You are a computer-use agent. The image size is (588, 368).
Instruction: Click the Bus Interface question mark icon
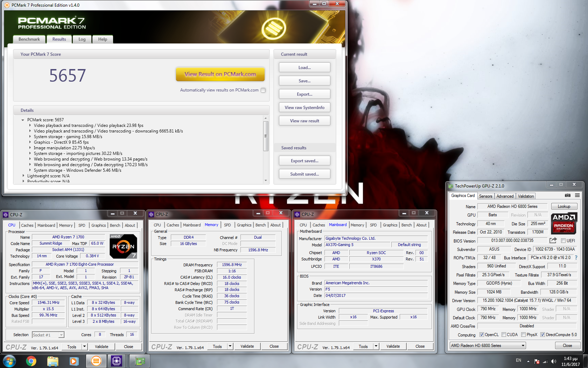click(576, 258)
